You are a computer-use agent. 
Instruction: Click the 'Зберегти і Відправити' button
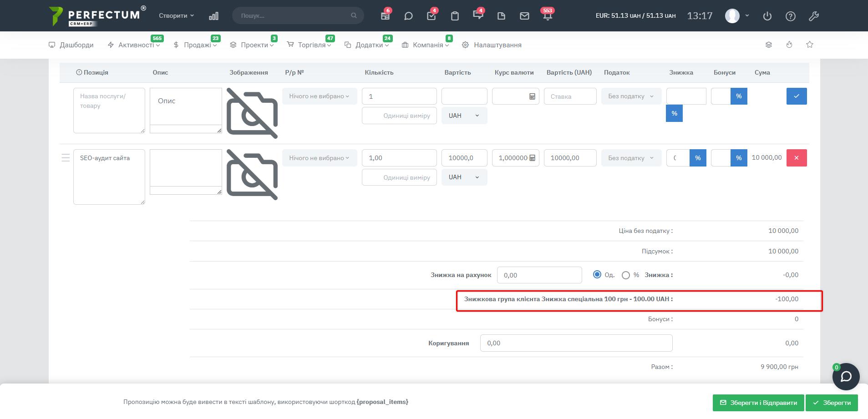coord(758,403)
